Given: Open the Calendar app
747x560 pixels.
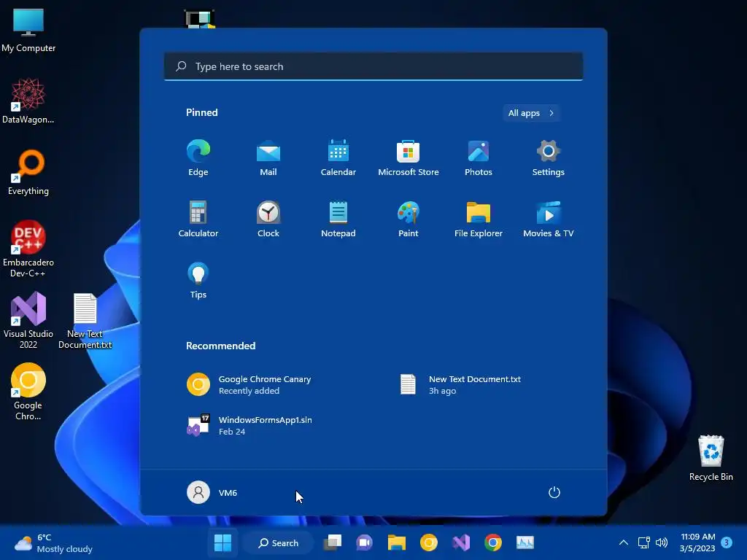Looking at the screenshot, I should 338,158.
